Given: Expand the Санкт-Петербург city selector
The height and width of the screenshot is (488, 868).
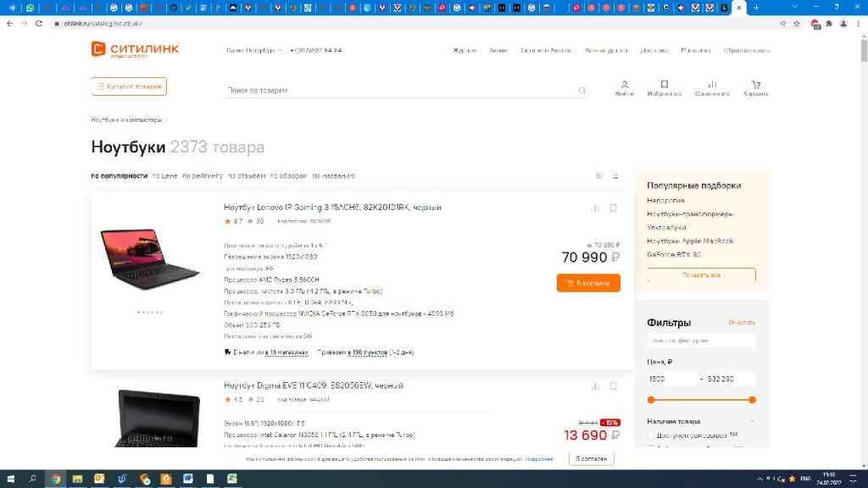Looking at the screenshot, I should click(253, 50).
